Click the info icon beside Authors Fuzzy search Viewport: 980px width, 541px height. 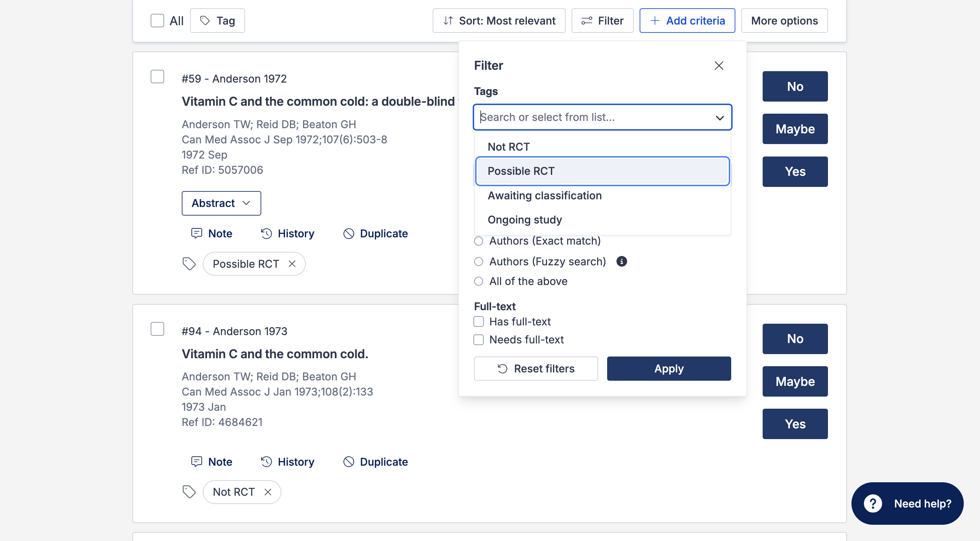621,262
